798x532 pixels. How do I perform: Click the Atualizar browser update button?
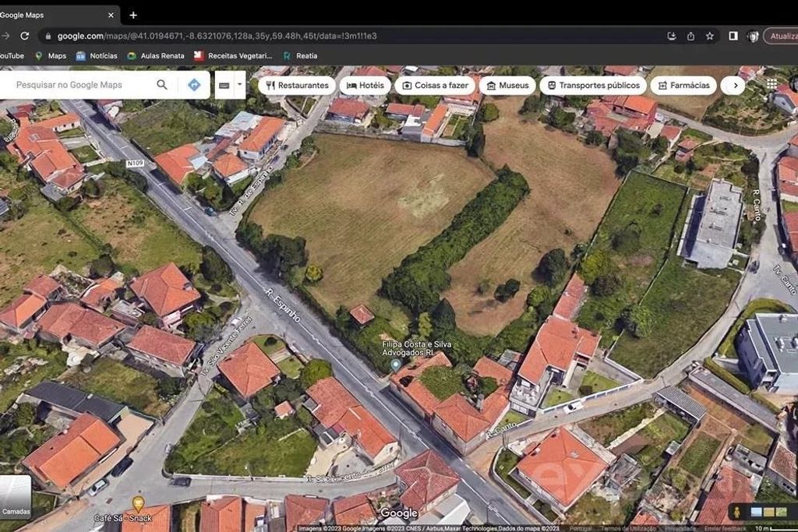[782, 36]
